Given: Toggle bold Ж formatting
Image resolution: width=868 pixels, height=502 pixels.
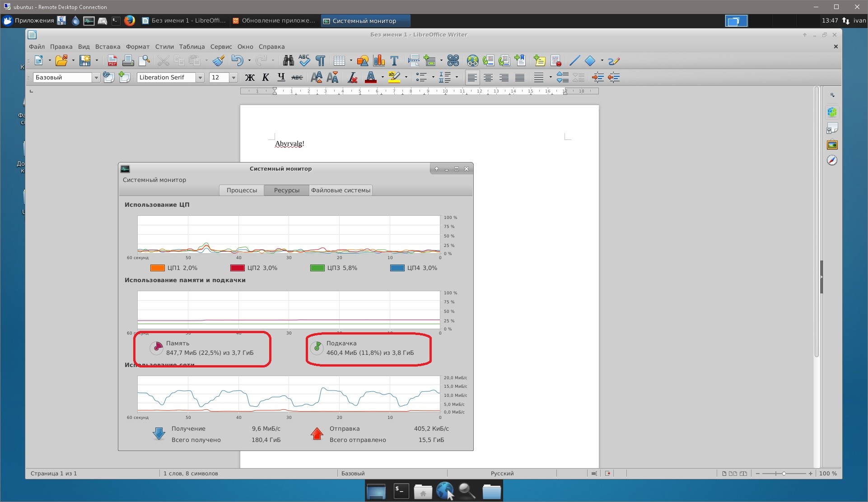Looking at the screenshot, I should [249, 78].
